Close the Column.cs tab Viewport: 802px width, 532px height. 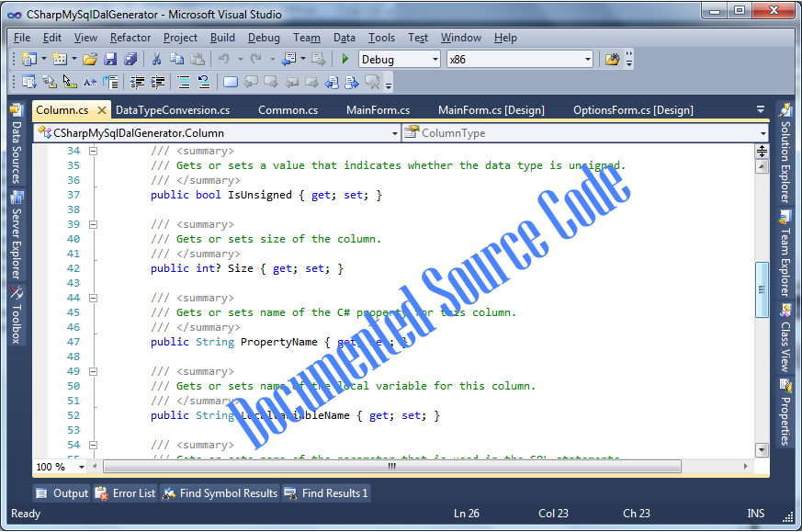[102, 110]
